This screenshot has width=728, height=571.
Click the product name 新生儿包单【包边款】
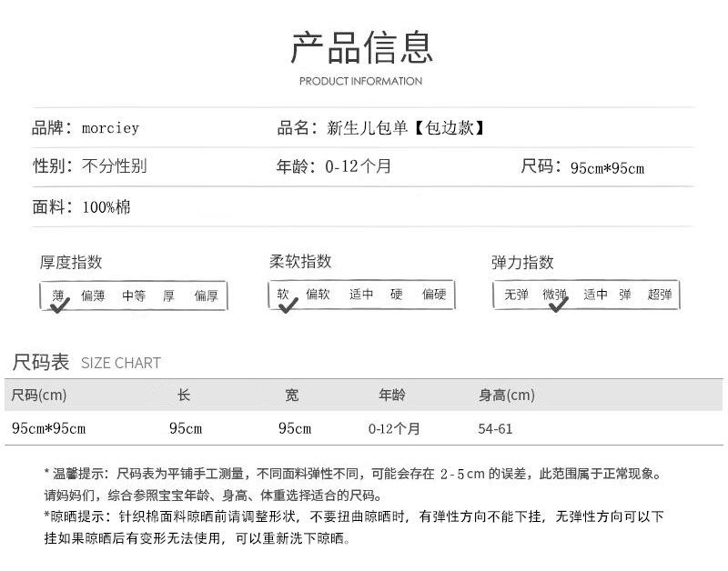pyautogui.click(x=405, y=127)
